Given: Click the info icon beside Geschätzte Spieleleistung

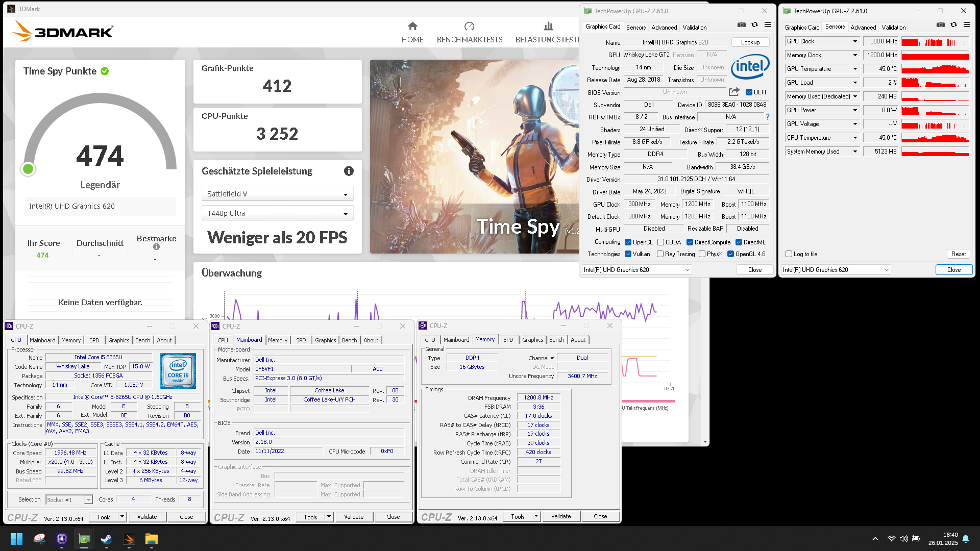Looking at the screenshot, I should tap(349, 171).
